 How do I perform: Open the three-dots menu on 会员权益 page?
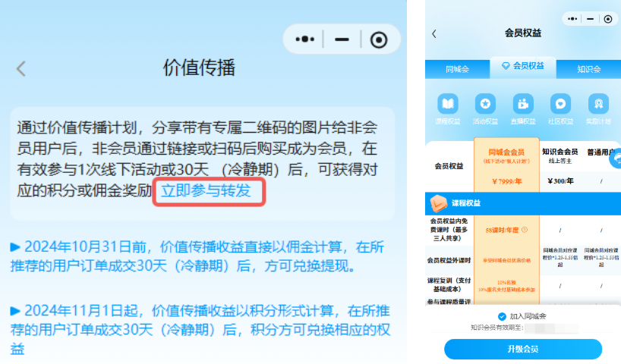572,19
